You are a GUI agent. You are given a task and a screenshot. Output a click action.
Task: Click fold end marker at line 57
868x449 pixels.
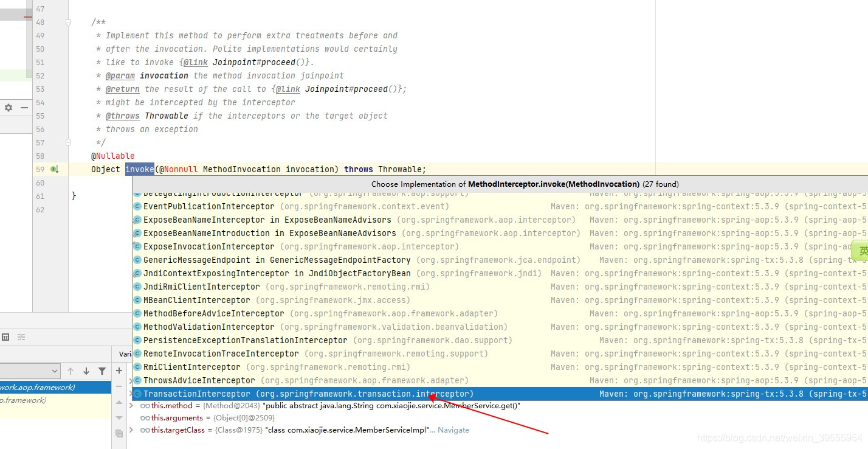tap(69, 142)
